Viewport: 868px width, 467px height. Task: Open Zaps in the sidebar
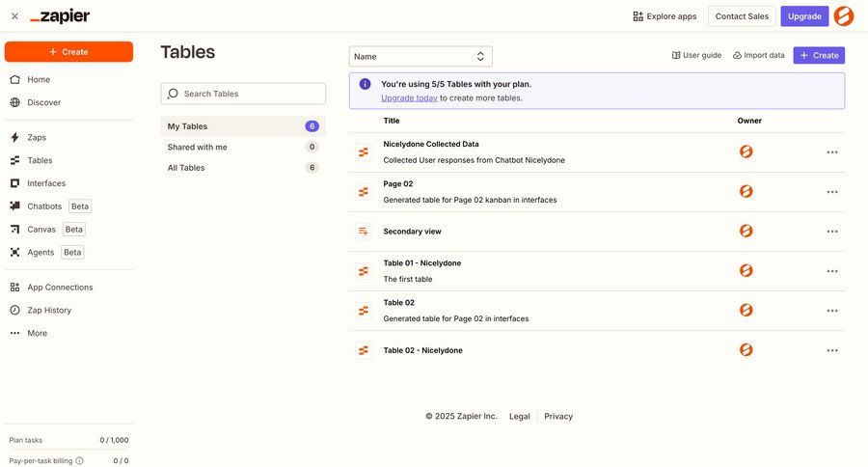pos(29,137)
